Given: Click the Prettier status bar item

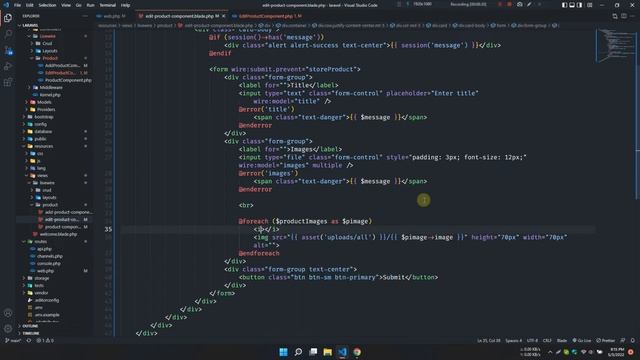Looking at the screenshot, I should tap(605, 340).
